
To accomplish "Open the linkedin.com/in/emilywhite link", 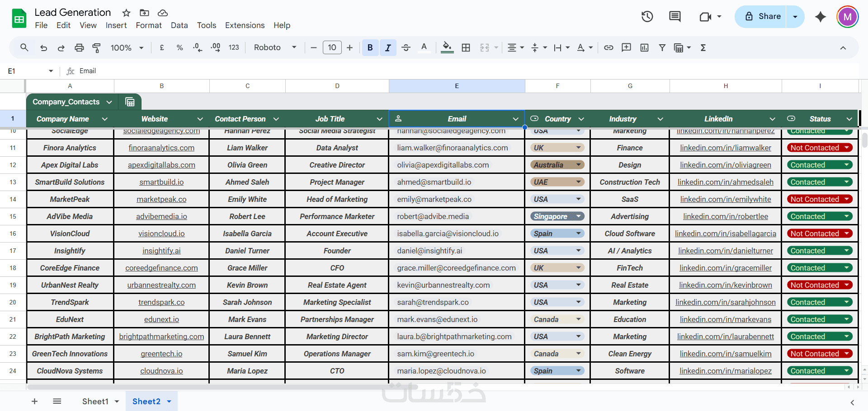I will [x=726, y=199].
